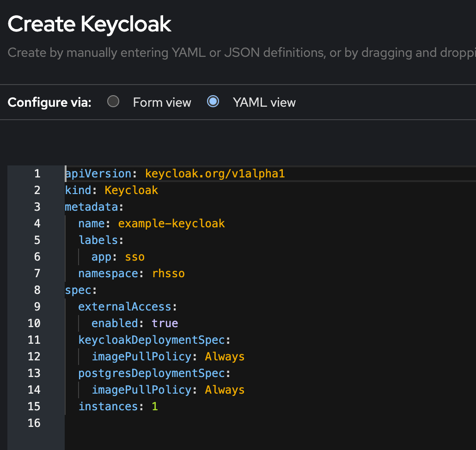Click the Keycloak kind value

(131, 190)
